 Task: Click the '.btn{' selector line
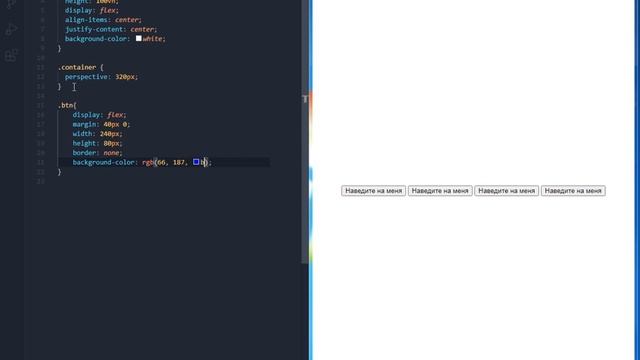67,105
